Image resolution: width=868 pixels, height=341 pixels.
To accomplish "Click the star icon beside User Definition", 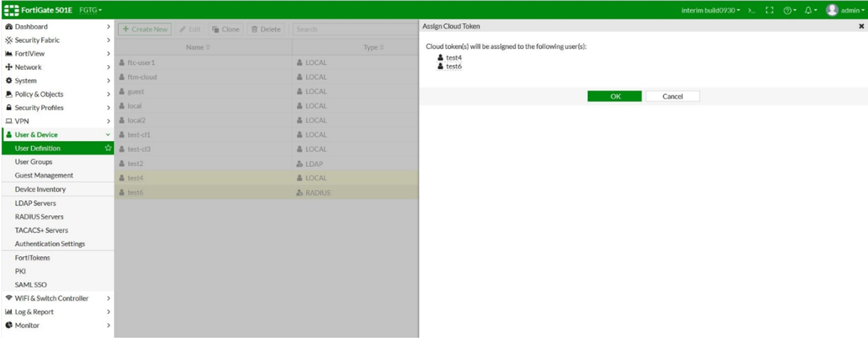I will point(108,148).
